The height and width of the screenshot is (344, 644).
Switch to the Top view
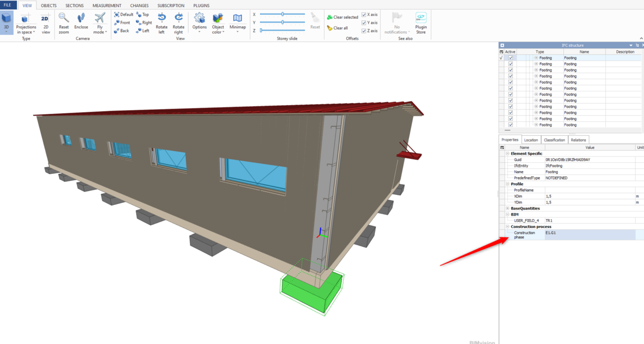coord(142,15)
